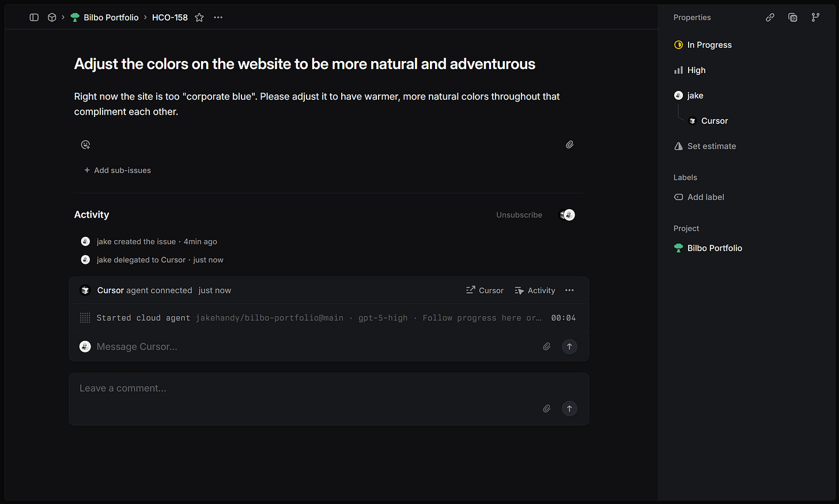Screen dimensions: 839x504
Task: Click the workspace cube icon in breadcrumb
Action: coord(52,17)
